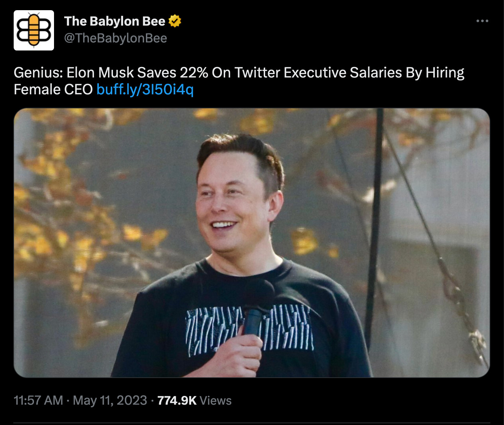
Task: Open the buff.ly/3I50i4q link
Action: pyautogui.click(x=145, y=89)
